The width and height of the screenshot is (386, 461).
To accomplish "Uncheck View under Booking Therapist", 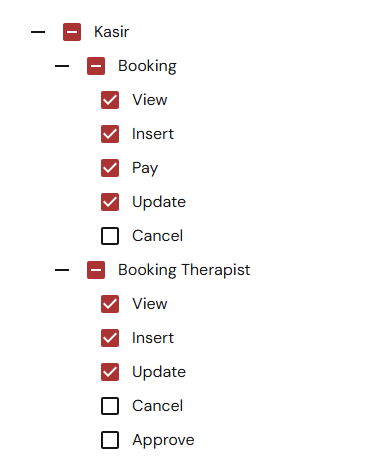I will pyautogui.click(x=110, y=304).
